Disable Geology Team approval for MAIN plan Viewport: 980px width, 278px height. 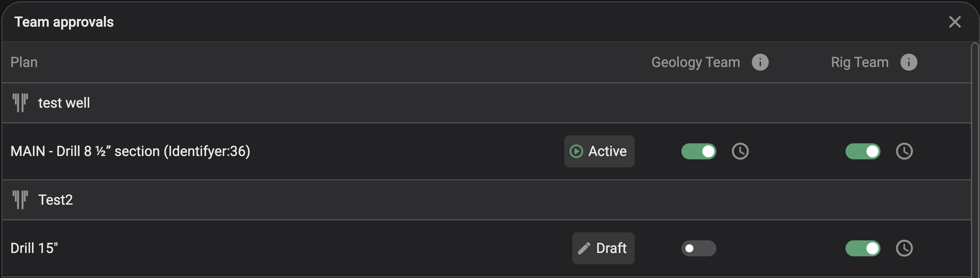click(698, 151)
